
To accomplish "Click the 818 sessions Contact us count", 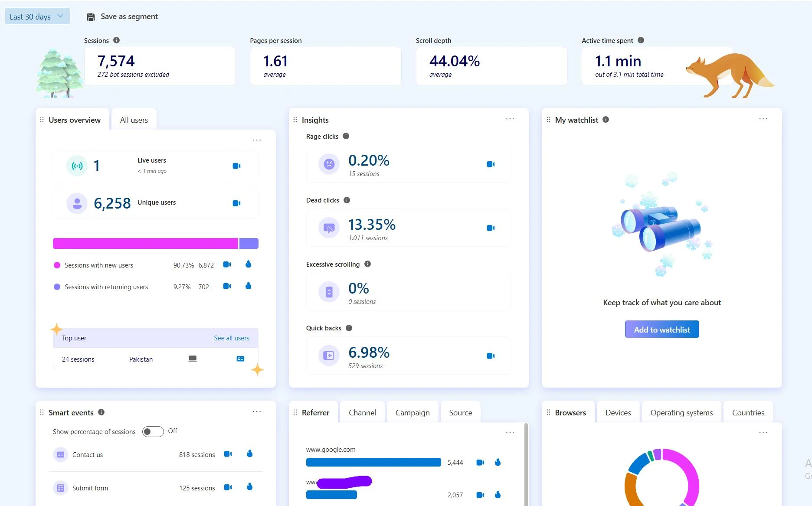I will (197, 455).
